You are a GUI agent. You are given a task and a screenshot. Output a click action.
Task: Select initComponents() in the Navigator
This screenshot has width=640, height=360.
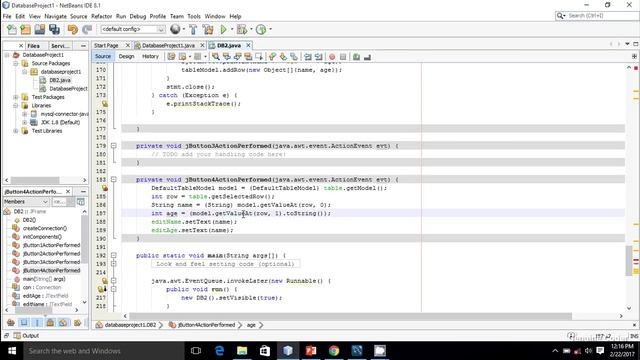coord(42,237)
